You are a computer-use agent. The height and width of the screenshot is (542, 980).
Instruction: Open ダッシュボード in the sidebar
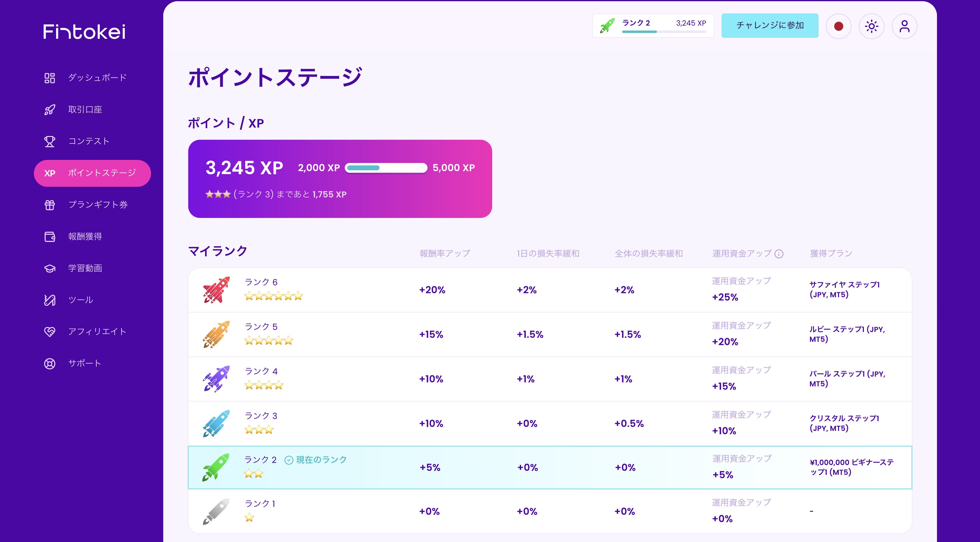pos(97,78)
